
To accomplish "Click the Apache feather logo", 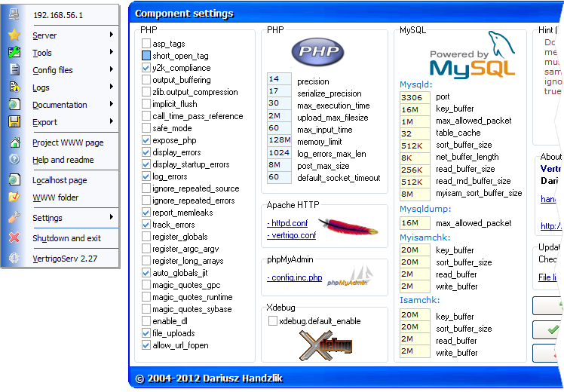I will tap(348, 227).
